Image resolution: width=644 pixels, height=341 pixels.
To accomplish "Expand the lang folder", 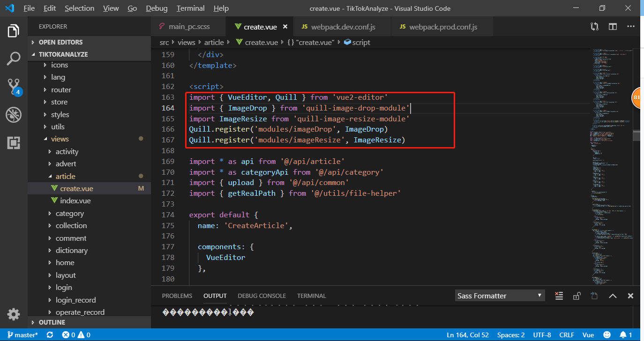I will click(89, 77).
